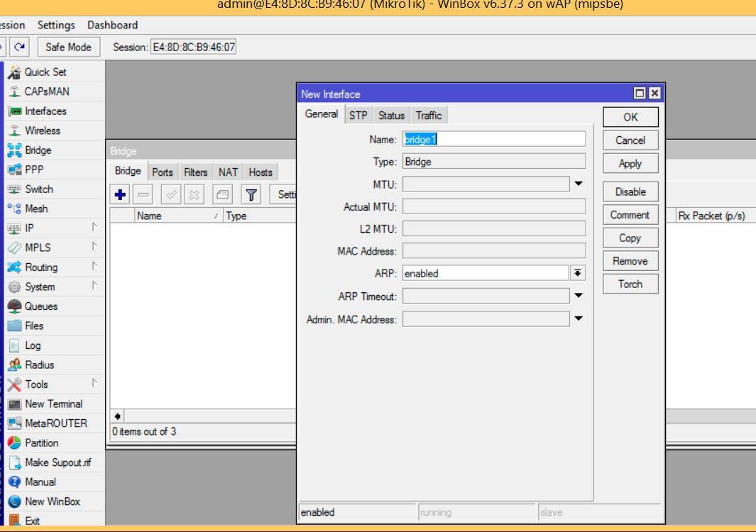Switch to the Ports tab in Bridge window
Image resolution: width=756 pixels, height=532 pixels.
(163, 172)
